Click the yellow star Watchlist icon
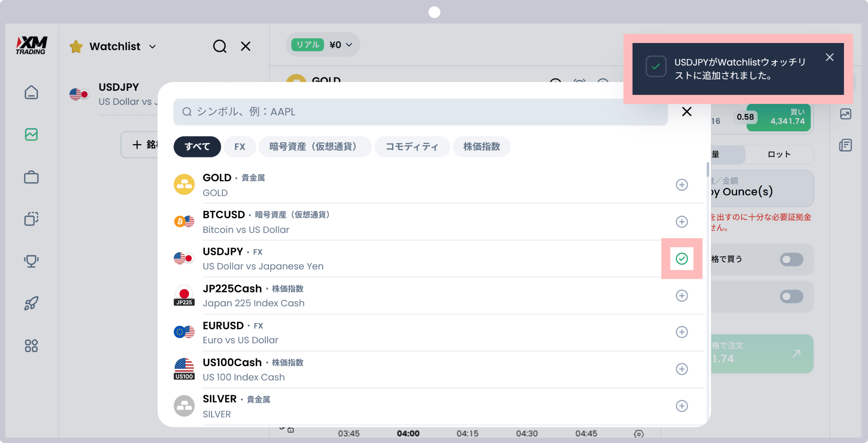The image size is (868, 443). point(76,47)
